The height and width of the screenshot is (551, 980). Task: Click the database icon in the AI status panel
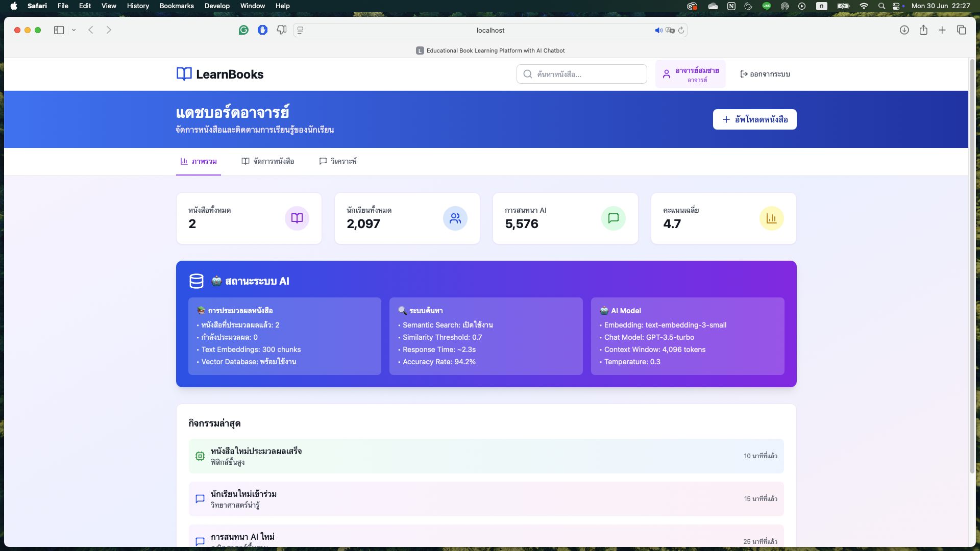click(x=197, y=281)
